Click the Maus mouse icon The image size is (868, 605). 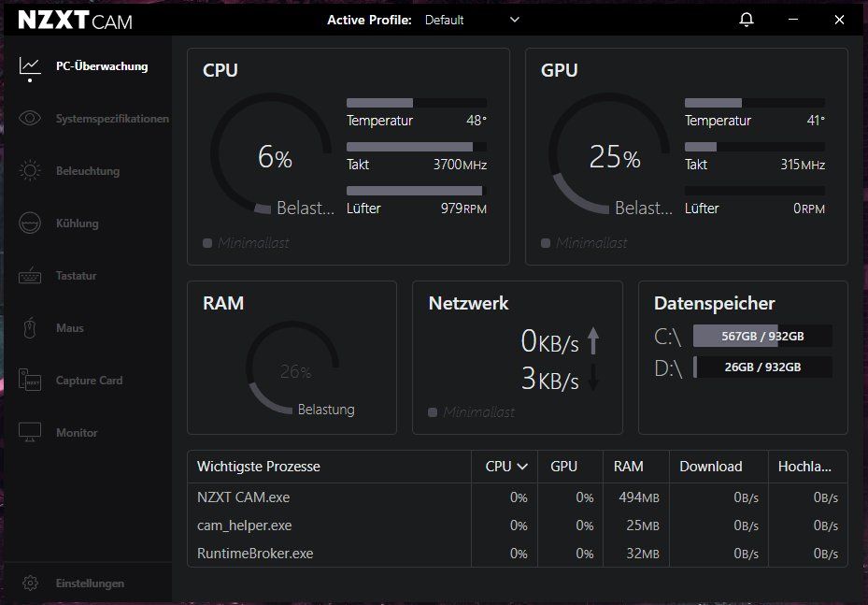click(30, 328)
